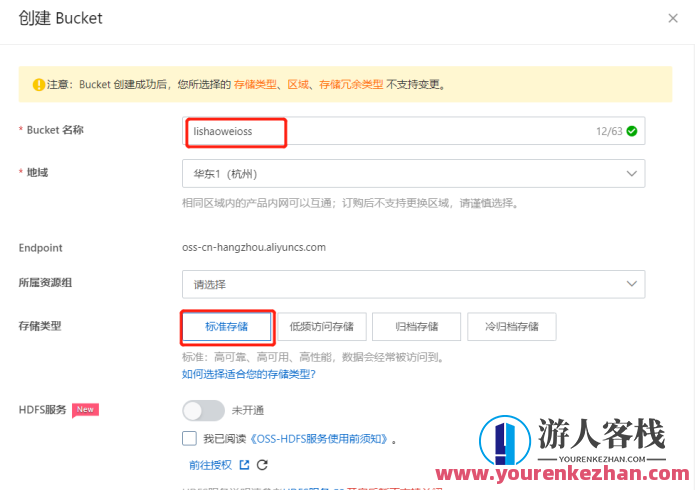
Task: Toggle the HDFS服务 switch
Action: point(203,410)
